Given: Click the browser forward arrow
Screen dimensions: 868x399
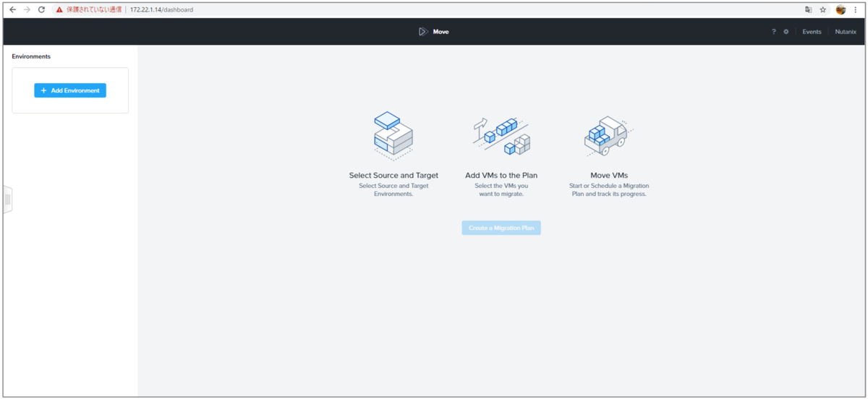Looking at the screenshot, I should point(27,10).
